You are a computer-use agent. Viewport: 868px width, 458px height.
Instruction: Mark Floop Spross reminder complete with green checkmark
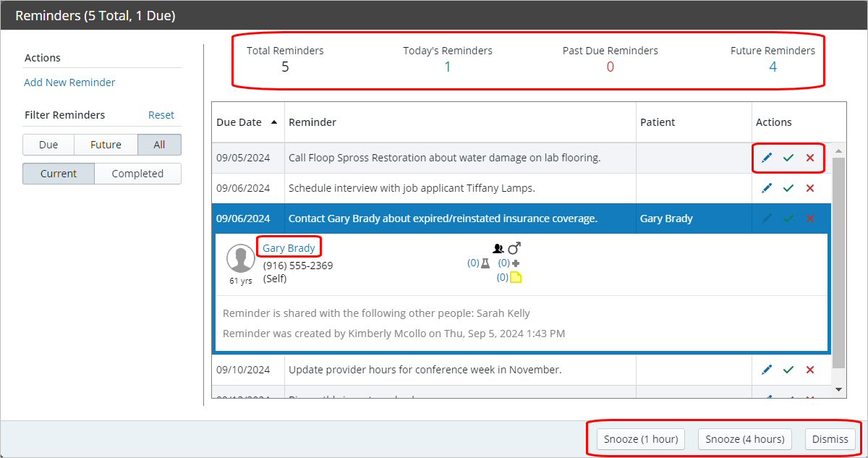(788, 158)
